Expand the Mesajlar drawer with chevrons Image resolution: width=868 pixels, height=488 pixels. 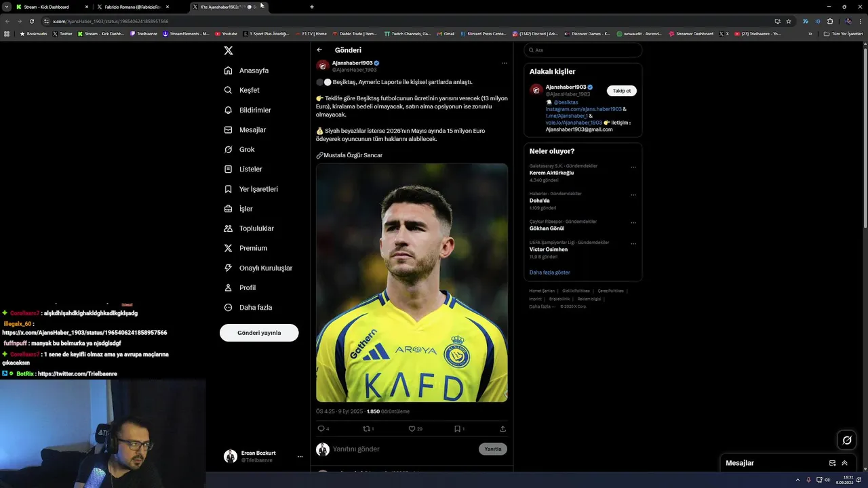tap(844, 463)
